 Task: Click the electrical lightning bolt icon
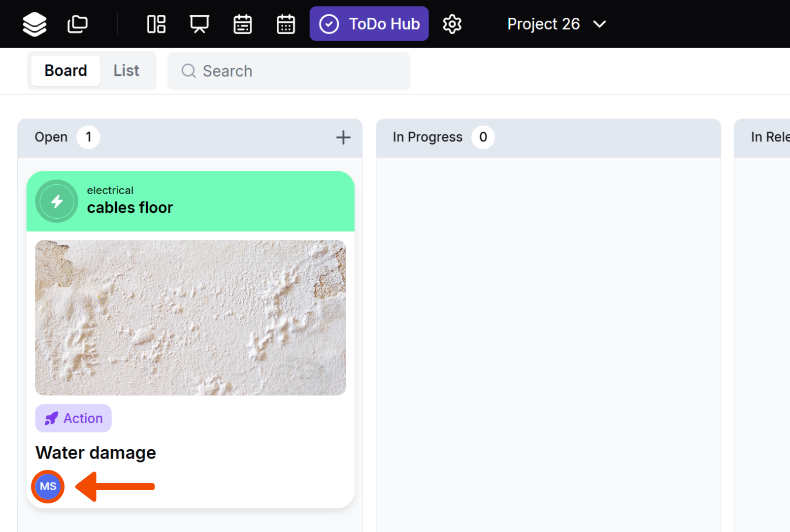[x=57, y=201]
